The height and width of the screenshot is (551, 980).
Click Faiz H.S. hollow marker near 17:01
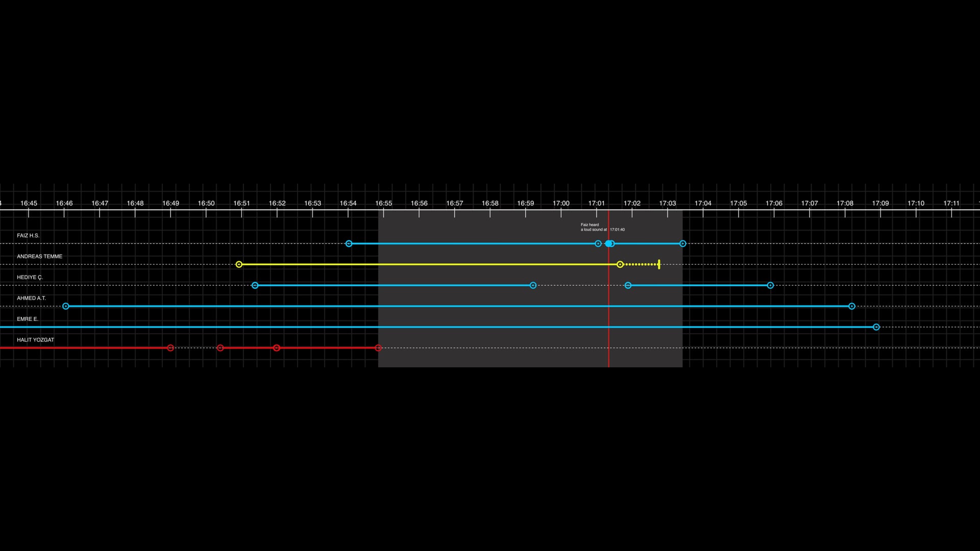coord(598,244)
